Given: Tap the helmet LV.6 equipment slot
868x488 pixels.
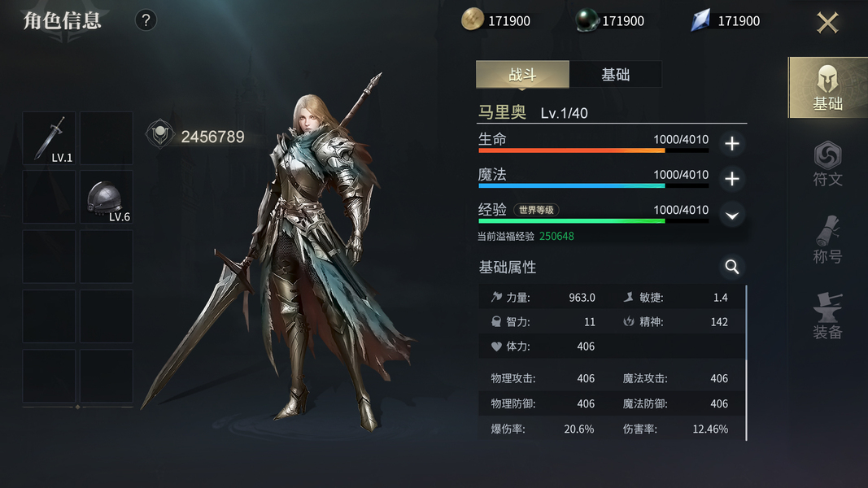Looking at the screenshot, I should [x=107, y=197].
